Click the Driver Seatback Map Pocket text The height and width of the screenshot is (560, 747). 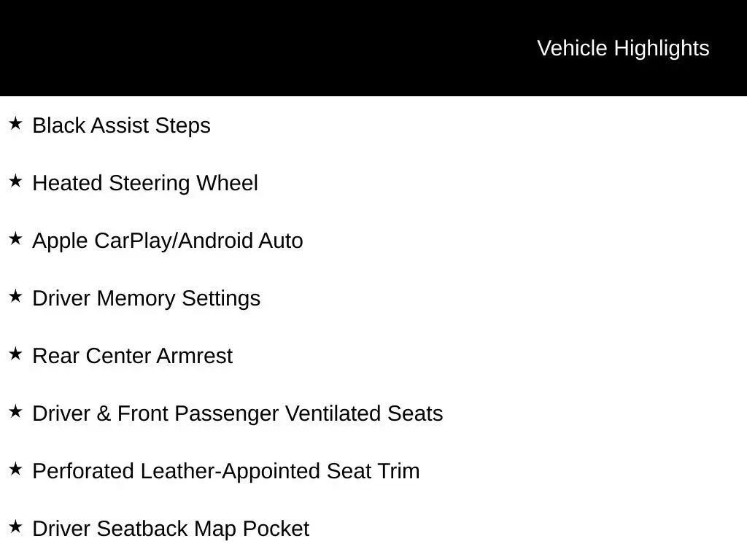coord(171,529)
